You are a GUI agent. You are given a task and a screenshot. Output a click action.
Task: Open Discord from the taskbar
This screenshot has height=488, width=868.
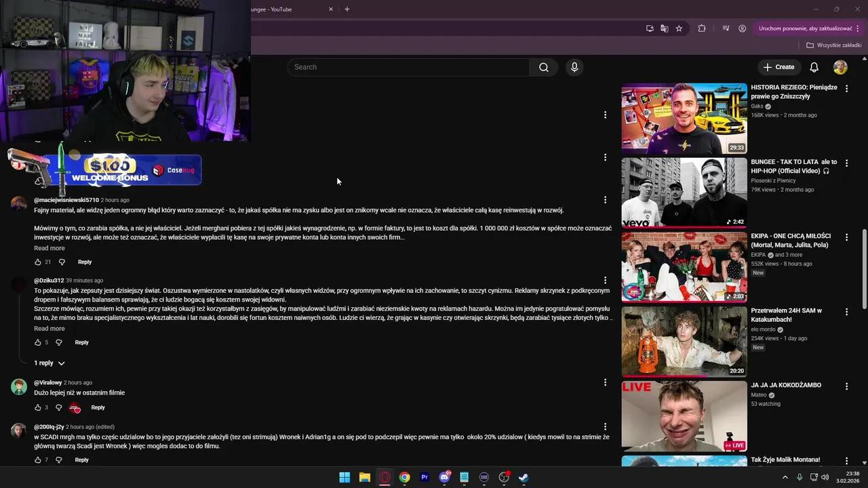tap(445, 477)
